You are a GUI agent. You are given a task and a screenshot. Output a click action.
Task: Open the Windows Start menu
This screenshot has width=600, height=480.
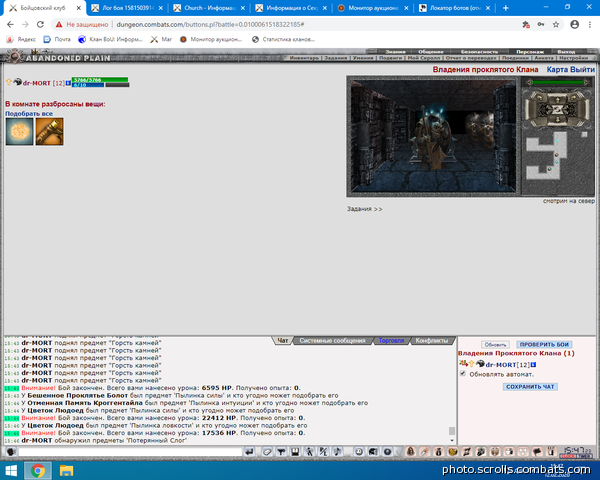pyautogui.click(x=11, y=470)
